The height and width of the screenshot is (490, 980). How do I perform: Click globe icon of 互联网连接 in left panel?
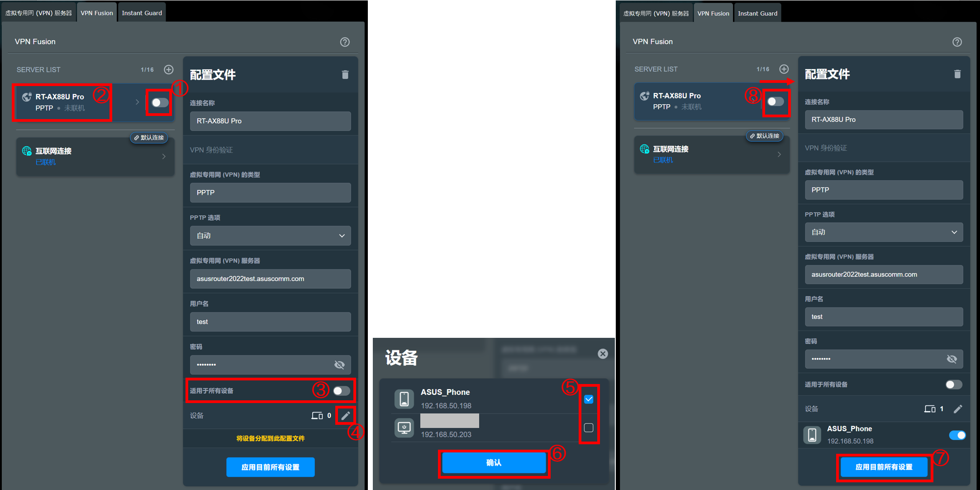[27, 151]
